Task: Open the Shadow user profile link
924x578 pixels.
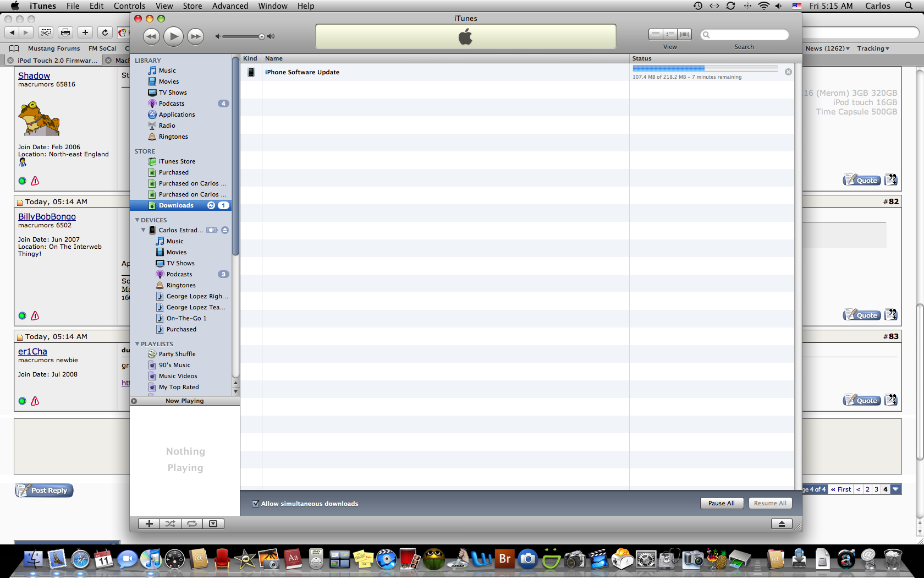Action: [34, 76]
